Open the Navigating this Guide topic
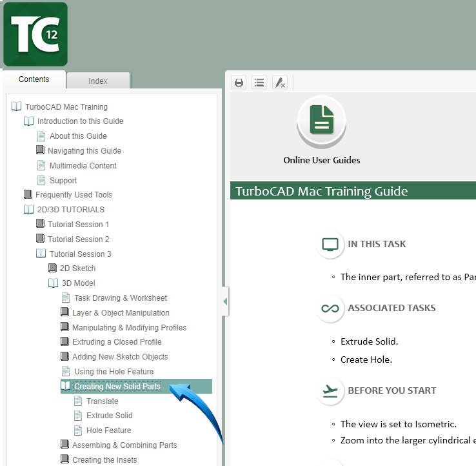Image resolution: width=476 pixels, height=466 pixels. coord(84,150)
